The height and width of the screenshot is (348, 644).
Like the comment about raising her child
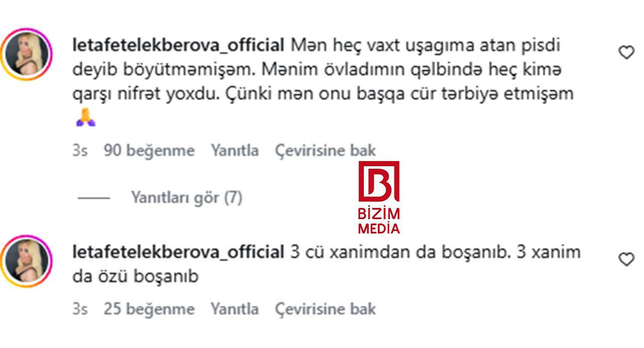[626, 52]
